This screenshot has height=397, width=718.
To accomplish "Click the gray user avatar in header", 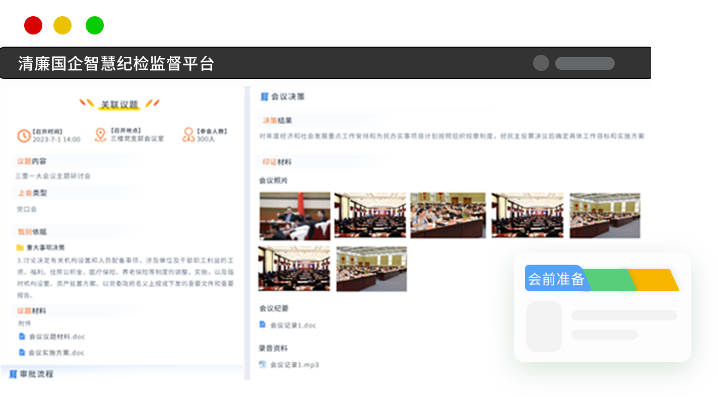I will tap(541, 63).
